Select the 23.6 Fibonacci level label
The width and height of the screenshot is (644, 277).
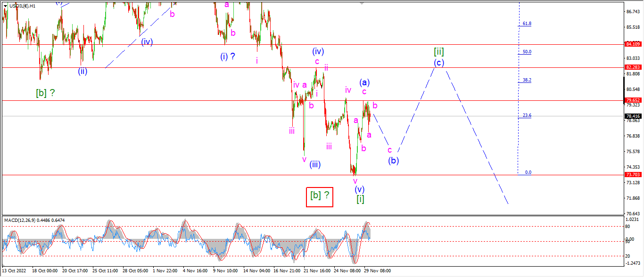[527, 115]
